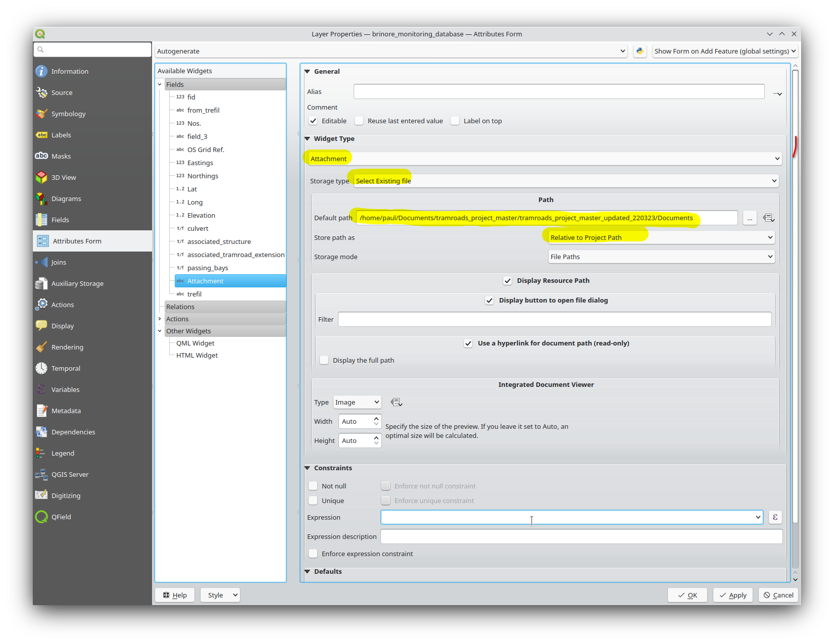The height and width of the screenshot is (644, 834).
Task: Click the data-defined override icon beside Default path
Action: click(x=768, y=218)
